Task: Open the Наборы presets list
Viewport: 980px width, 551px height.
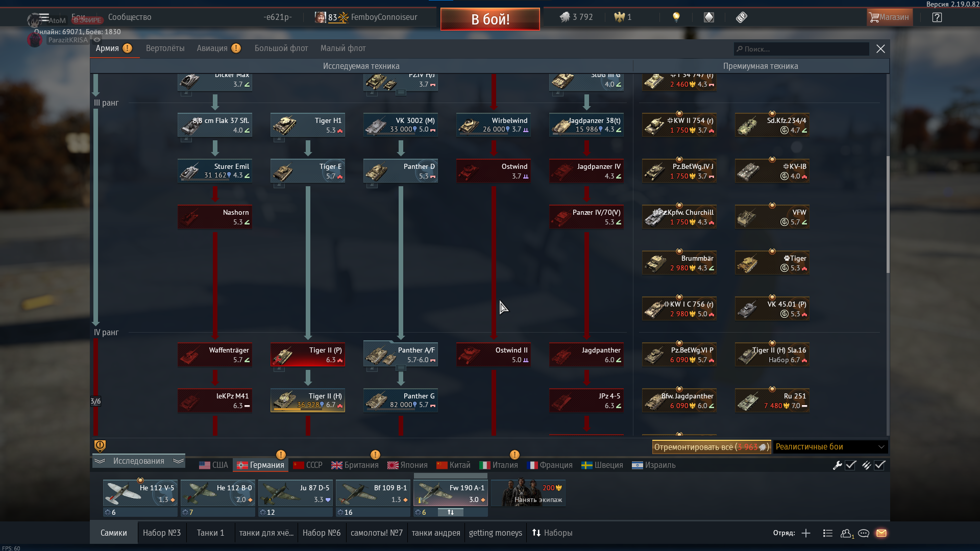Action: (552, 533)
